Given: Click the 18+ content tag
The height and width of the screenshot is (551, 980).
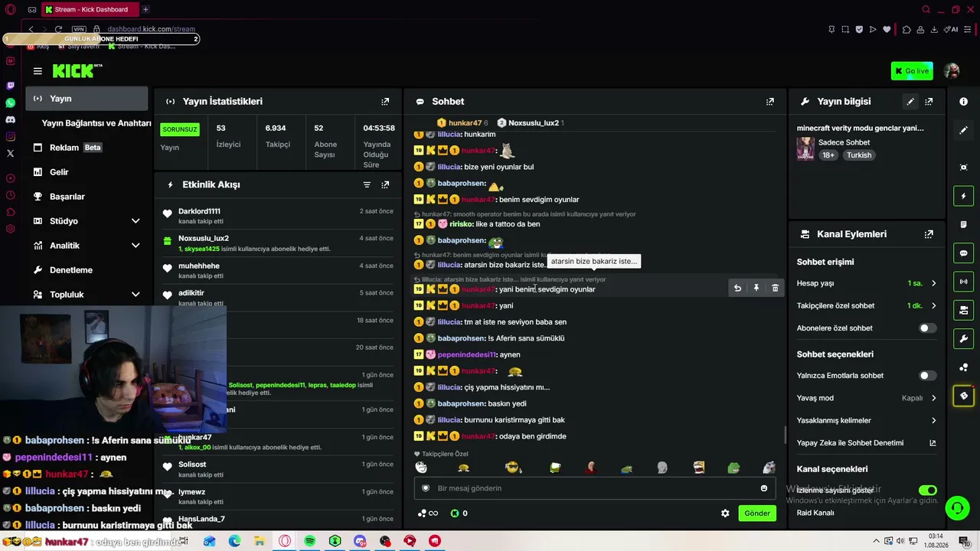Looking at the screenshot, I should [x=828, y=155].
